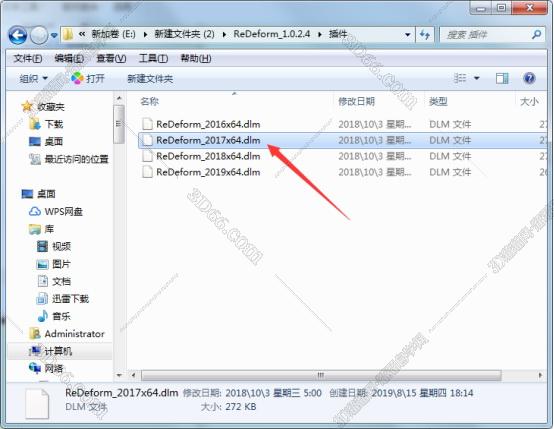
Task: Select 库 in the navigation tree
Action: pos(49,229)
